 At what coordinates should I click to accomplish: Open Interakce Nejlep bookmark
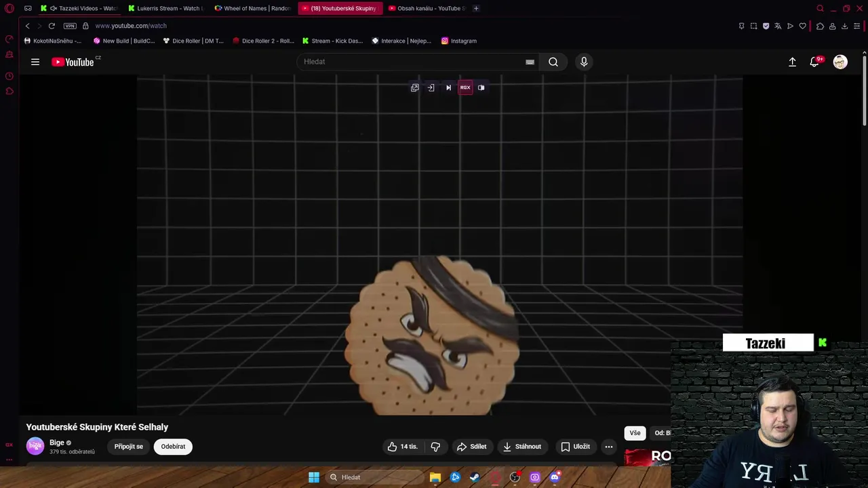click(x=401, y=41)
